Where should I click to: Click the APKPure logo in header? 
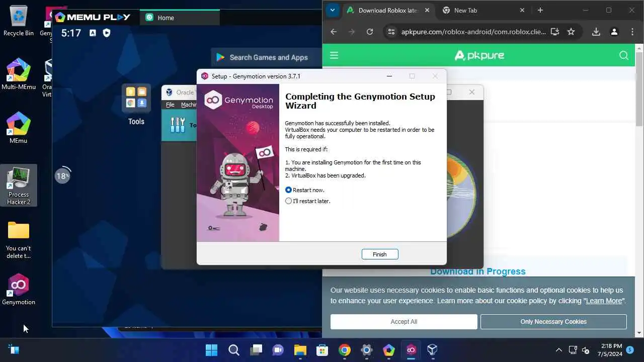tap(479, 55)
